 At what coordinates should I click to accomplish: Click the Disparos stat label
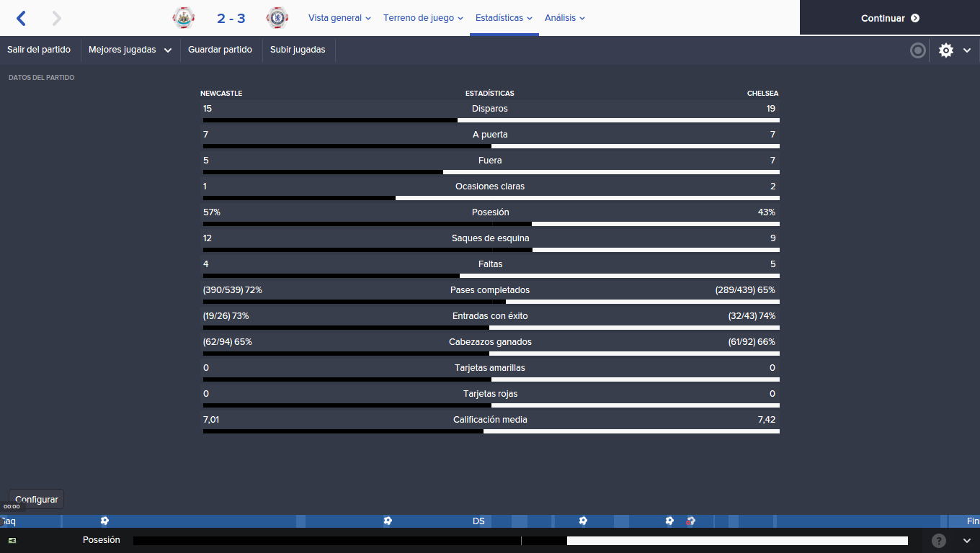[x=490, y=109]
